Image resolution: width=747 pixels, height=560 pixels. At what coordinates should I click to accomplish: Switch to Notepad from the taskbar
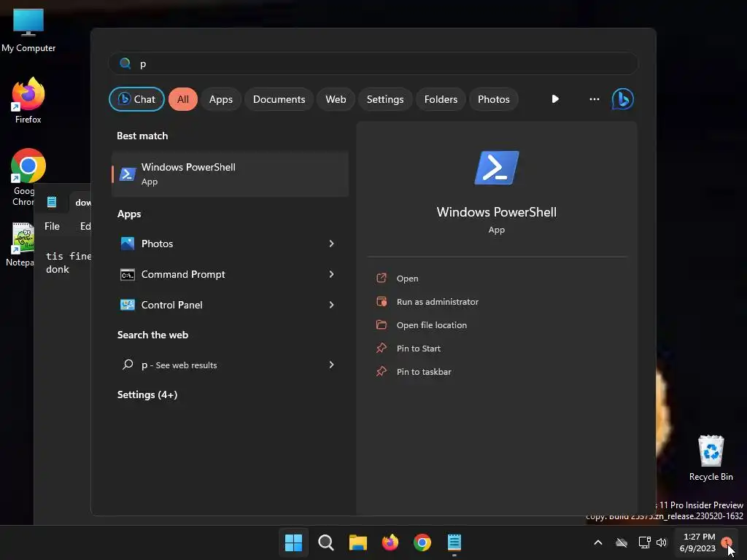point(454,542)
